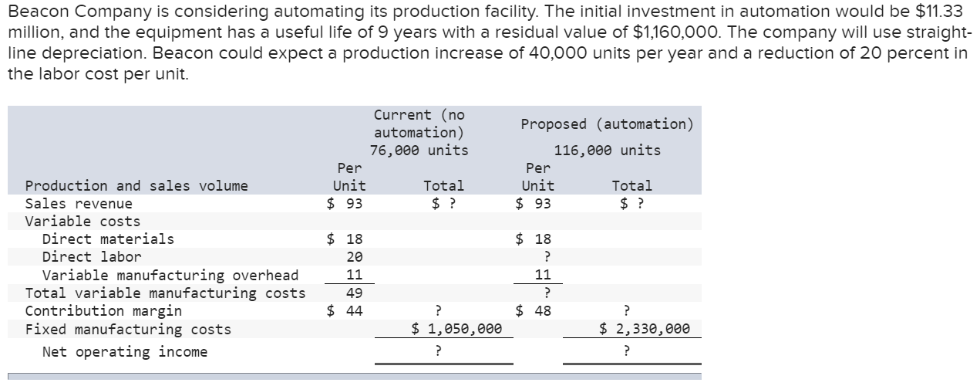Image resolution: width=980 pixels, height=386 pixels.
Task: Click the '20' direct labor per-unit value
Action: point(353,257)
